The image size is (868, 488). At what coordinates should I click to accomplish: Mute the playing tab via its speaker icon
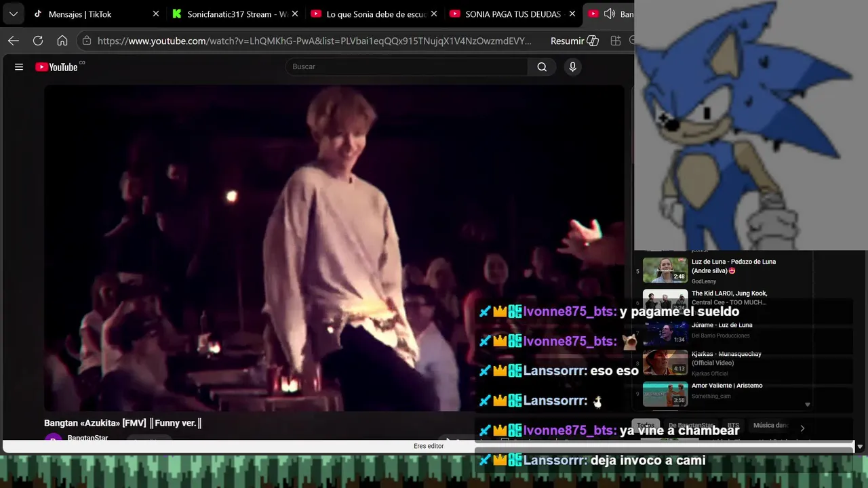(609, 14)
